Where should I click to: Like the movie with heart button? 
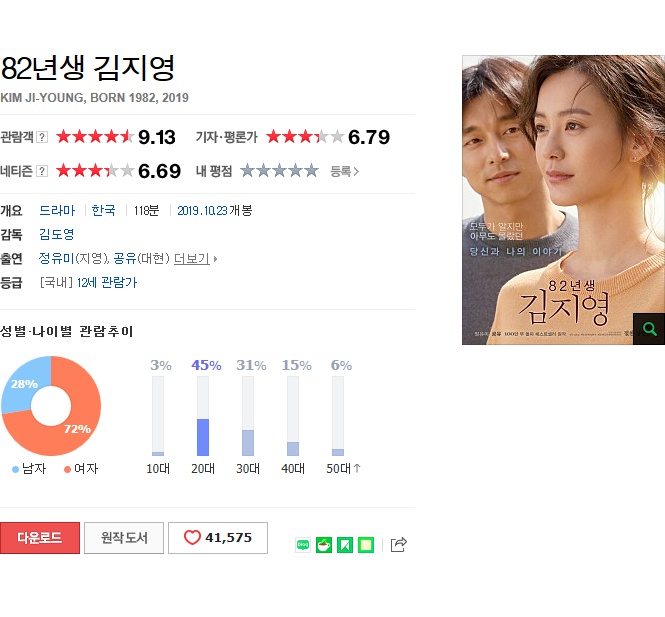coord(218,538)
